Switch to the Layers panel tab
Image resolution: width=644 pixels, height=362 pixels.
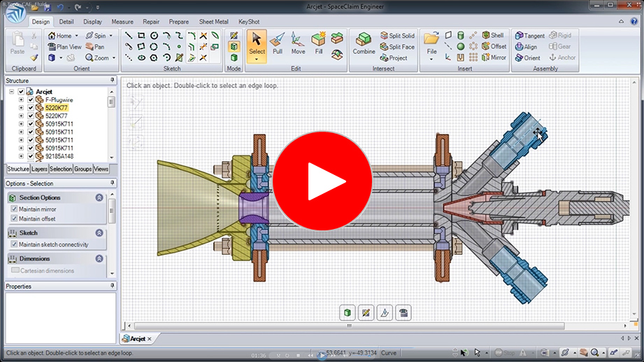coord(39,169)
